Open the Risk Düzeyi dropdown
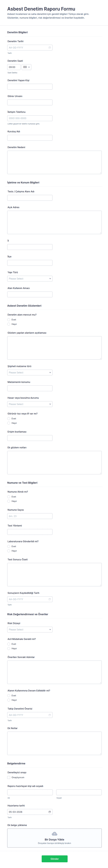Image resolution: width=108 pixels, height=868 pixels. tap(30, 629)
